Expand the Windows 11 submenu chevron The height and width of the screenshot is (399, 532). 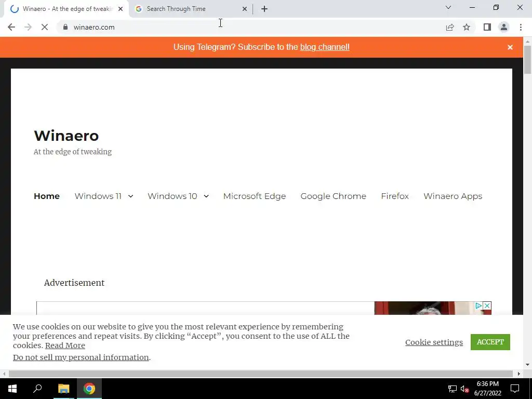[x=130, y=196]
